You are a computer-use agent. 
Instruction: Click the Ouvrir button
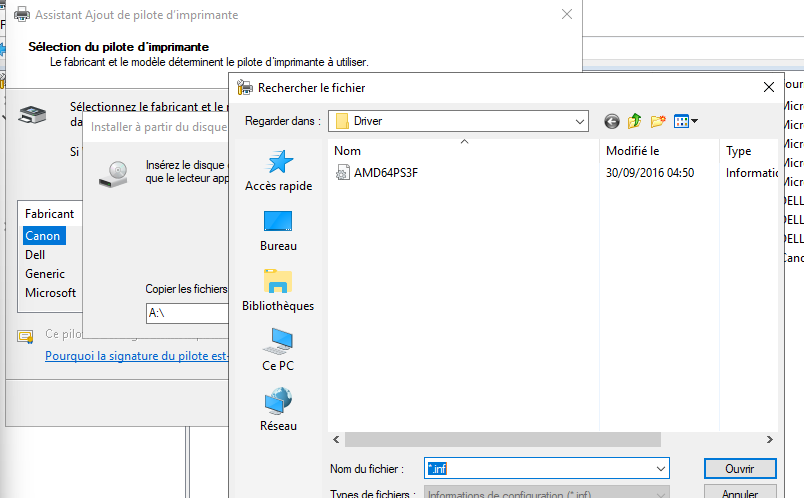tap(739, 468)
